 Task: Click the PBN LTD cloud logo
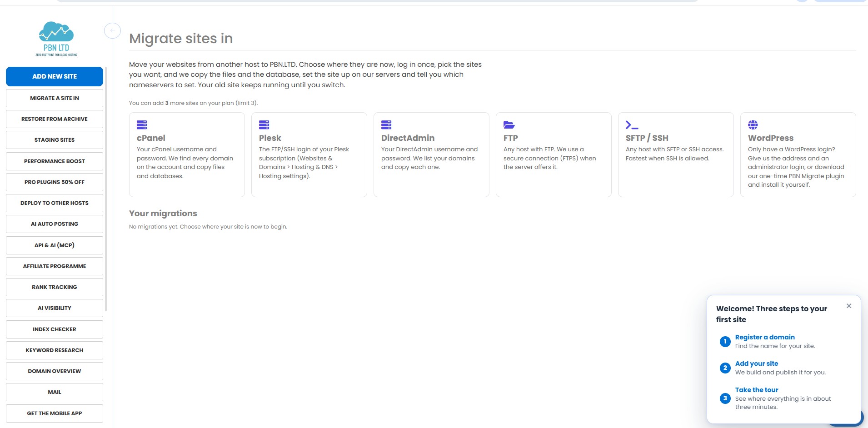pyautogui.click(x=56, y=39)
